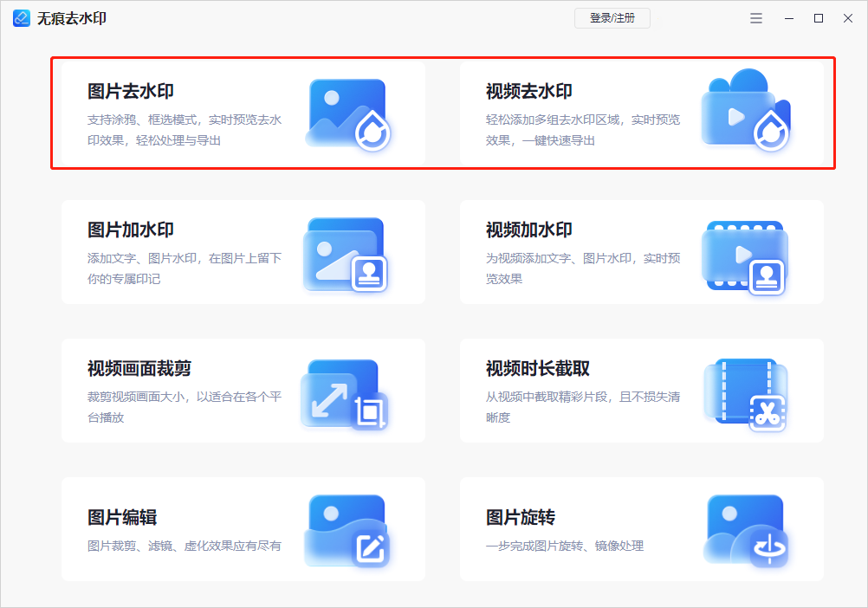Launch the 图片旋转 heading

[521, 517]
